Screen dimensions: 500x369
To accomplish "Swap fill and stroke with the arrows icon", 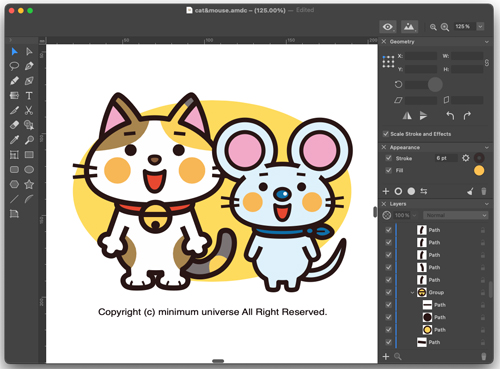I will pyautogui.click(x=424, y=191).
